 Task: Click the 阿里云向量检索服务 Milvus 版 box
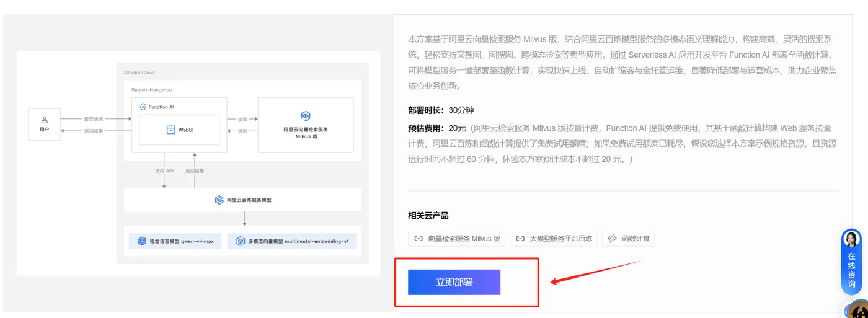pyautogui.click(x=306, y=125)
